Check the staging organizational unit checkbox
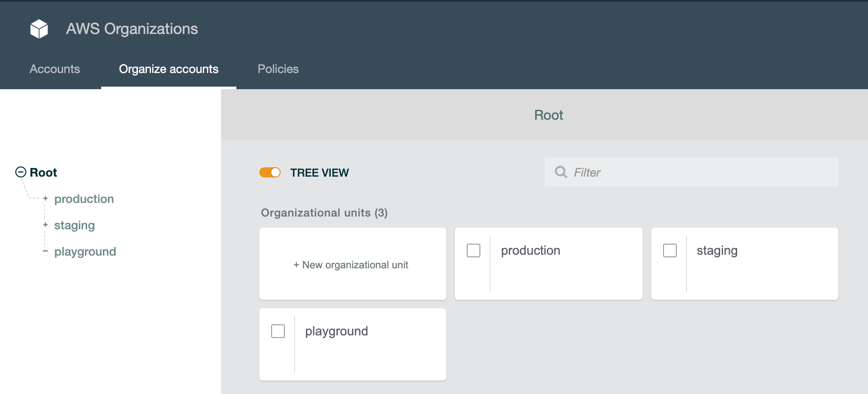Screen dimensions: 868x394 [670, 250]
